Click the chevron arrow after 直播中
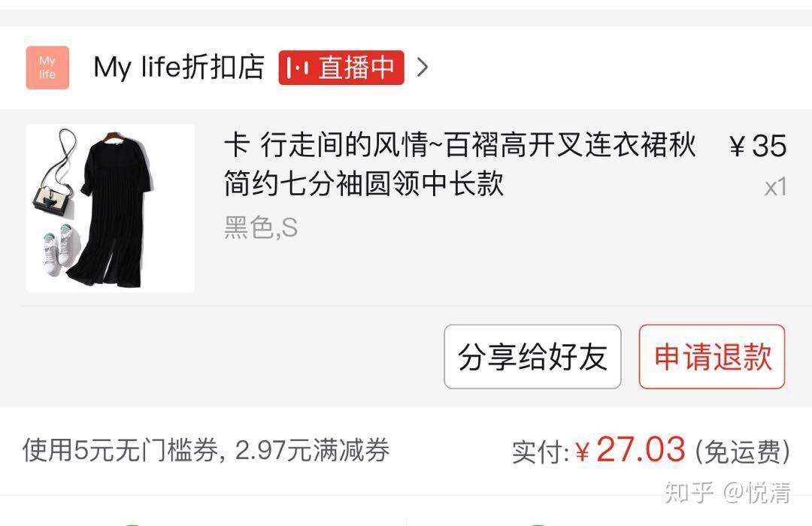 click(x=423, y=68)
